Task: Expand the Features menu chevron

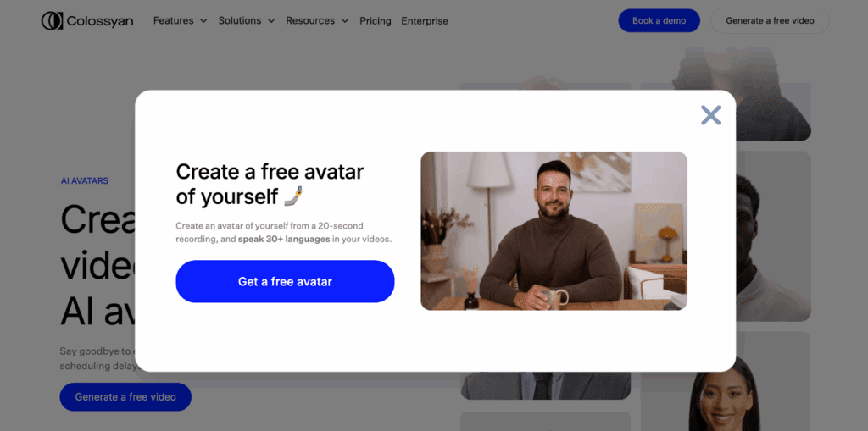Action: click(x=203, y=21)
